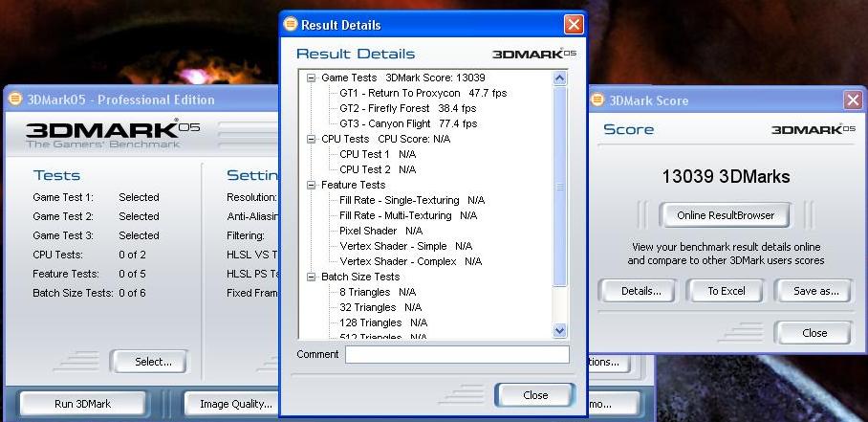
Task: Select Fill Rate - Single-Texturing row
Action: [x=412, y=201]
